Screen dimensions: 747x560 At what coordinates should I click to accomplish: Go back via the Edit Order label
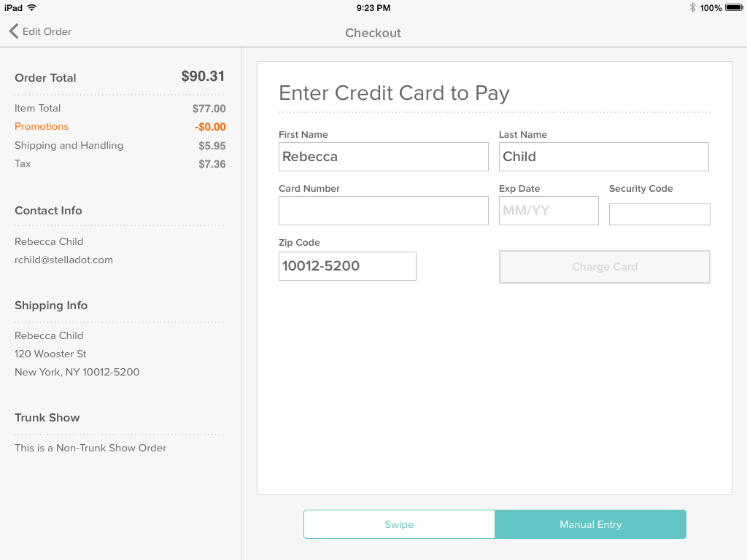[47, 31]
